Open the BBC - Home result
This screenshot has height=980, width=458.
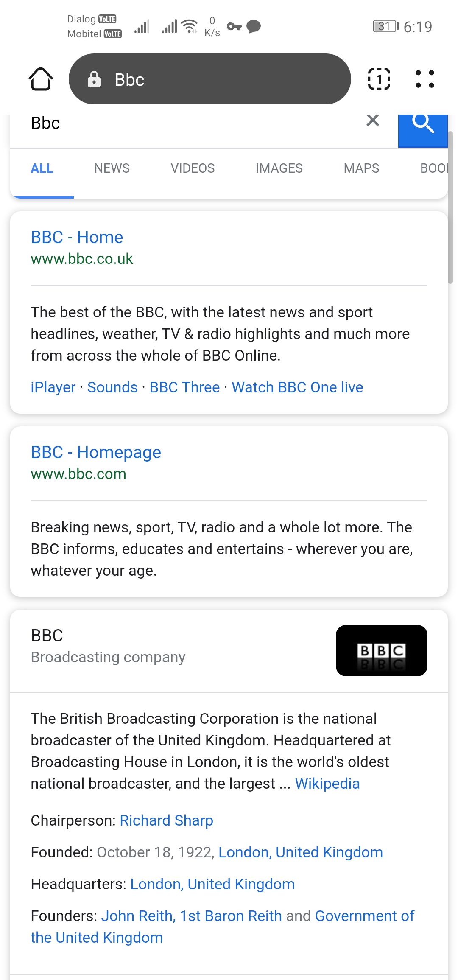(77, 237)
